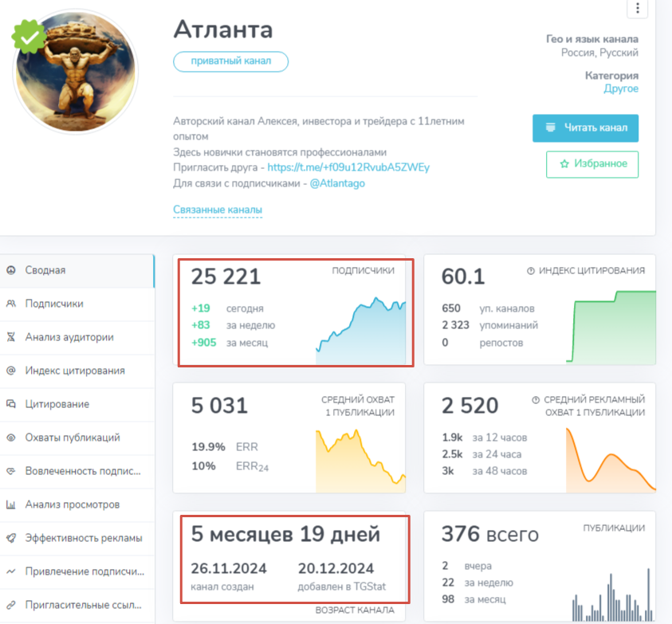Click the citation index green chart
Image resolution: width=672 pixels, height=624 pixels.
tap(611, 327)
